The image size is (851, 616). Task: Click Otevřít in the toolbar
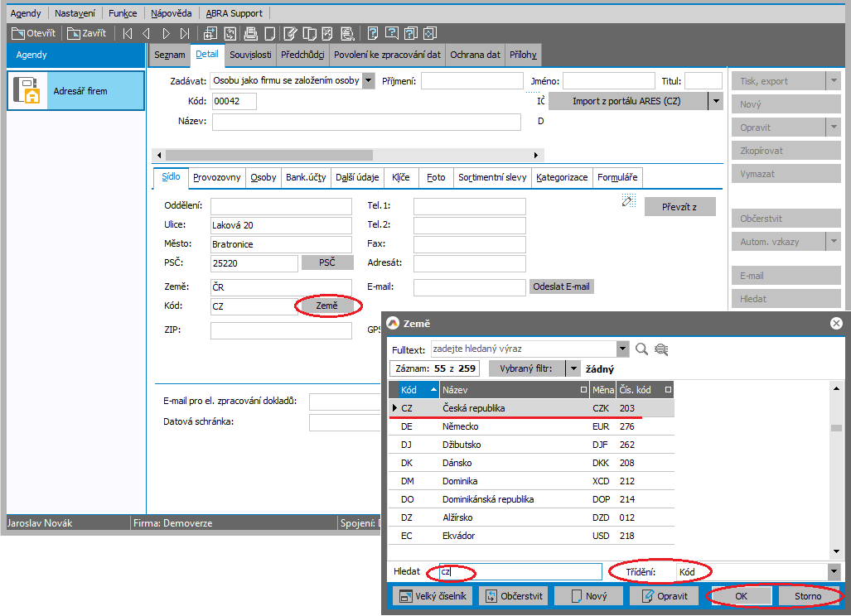point(34,34)
